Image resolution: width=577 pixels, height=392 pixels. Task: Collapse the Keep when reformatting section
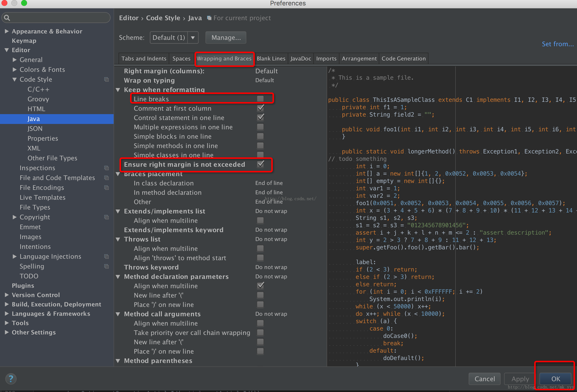click(118, 90)
